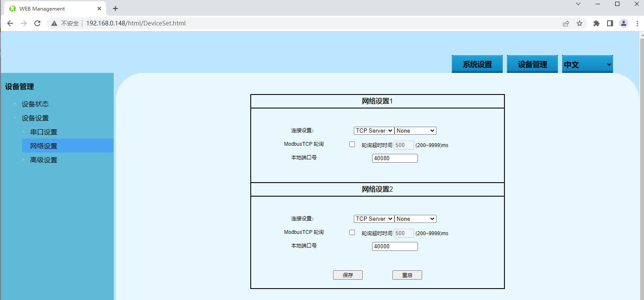
Task: Open None dropdown in network settings 2
Action: [415, 219]
